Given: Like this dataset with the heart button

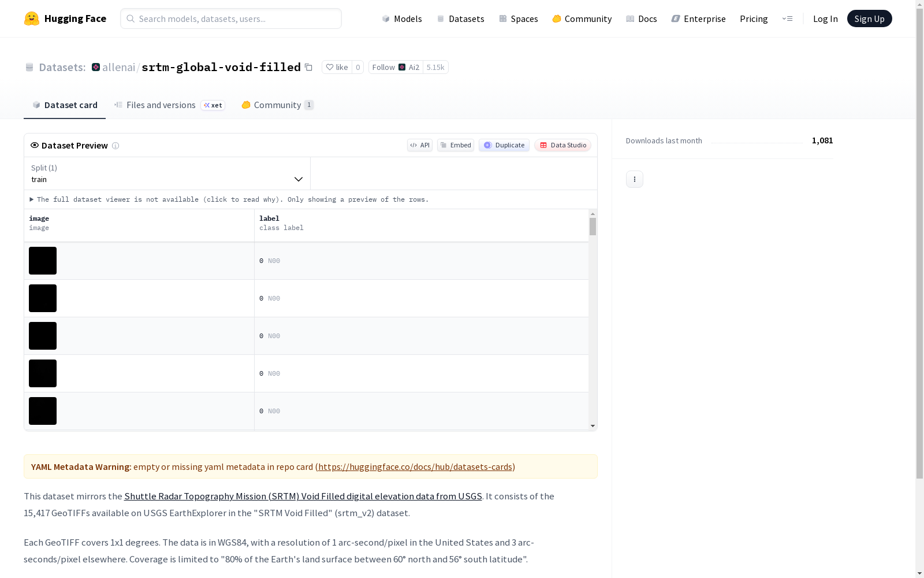Looking at the screenshot, I should [x=337, y=67].
